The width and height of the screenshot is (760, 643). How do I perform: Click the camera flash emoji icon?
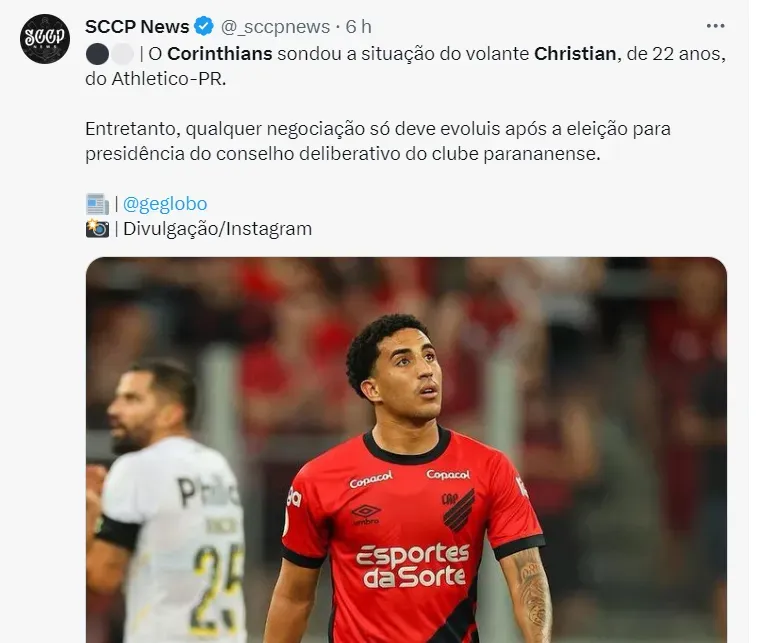pos(97,228)
